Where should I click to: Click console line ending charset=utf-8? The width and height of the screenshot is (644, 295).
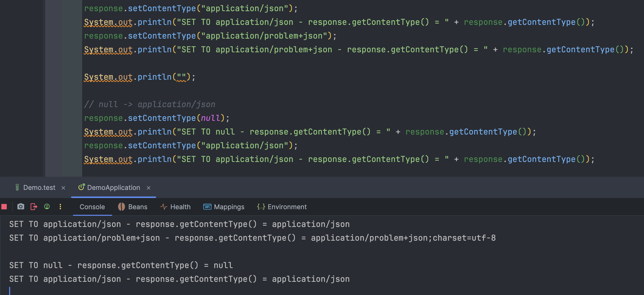(463, 238)
